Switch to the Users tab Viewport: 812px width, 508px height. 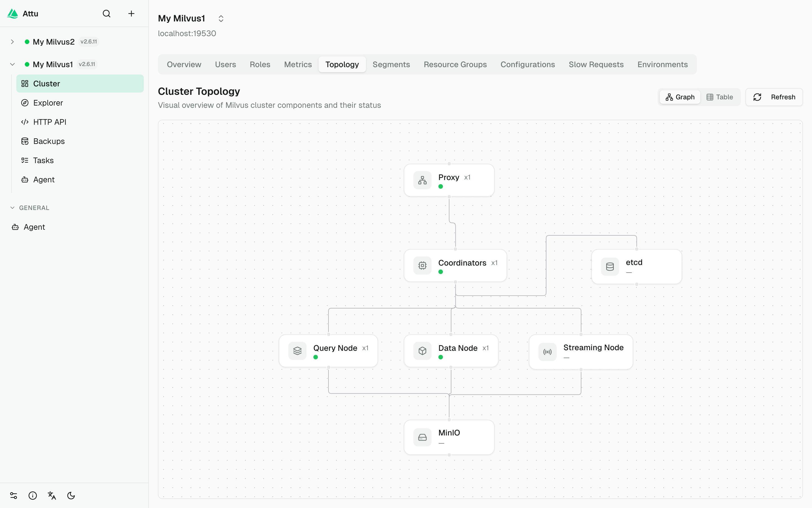tap(226, 64)
